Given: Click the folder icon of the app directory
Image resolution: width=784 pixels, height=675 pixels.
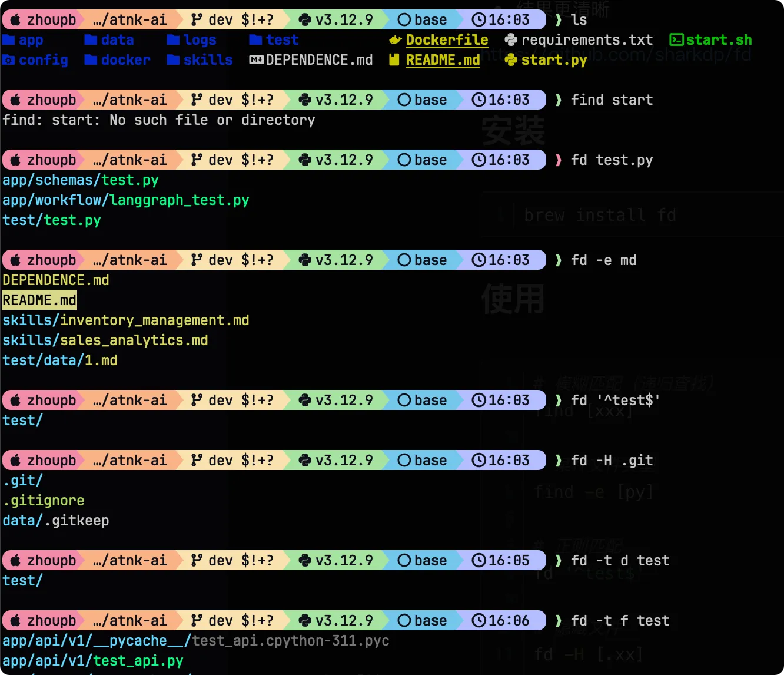Looking at the screenshot, I should coord(9,39).
